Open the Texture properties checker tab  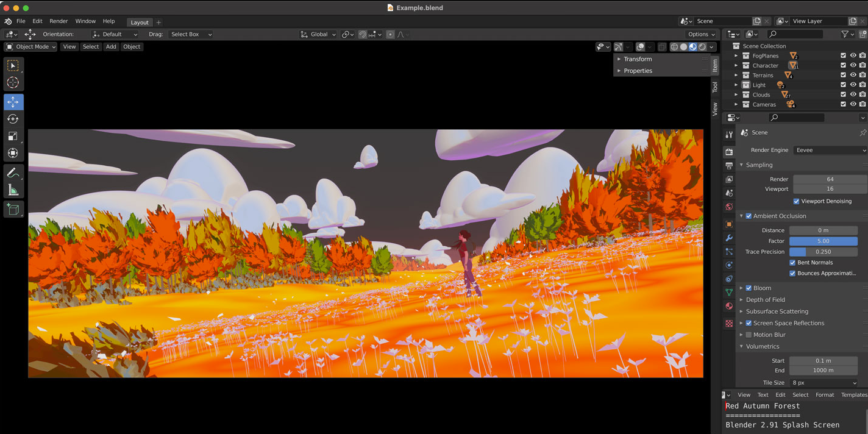(x=729, y=324)
